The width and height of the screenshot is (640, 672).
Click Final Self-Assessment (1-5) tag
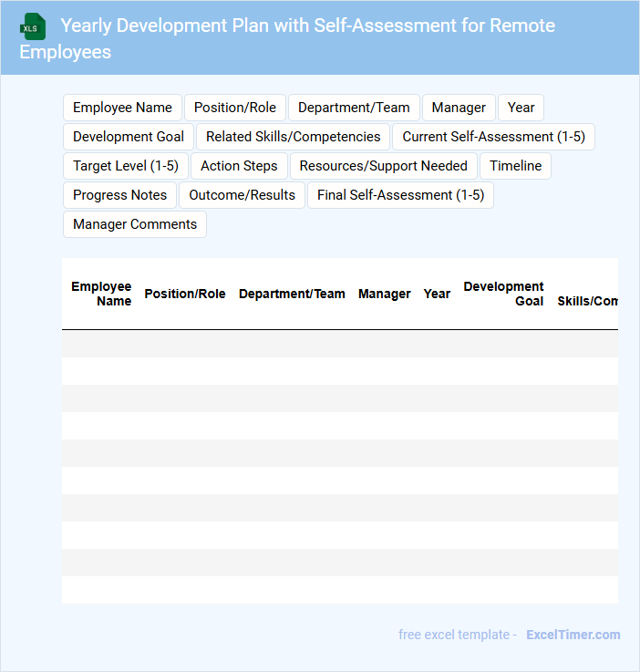coord(400,195)
